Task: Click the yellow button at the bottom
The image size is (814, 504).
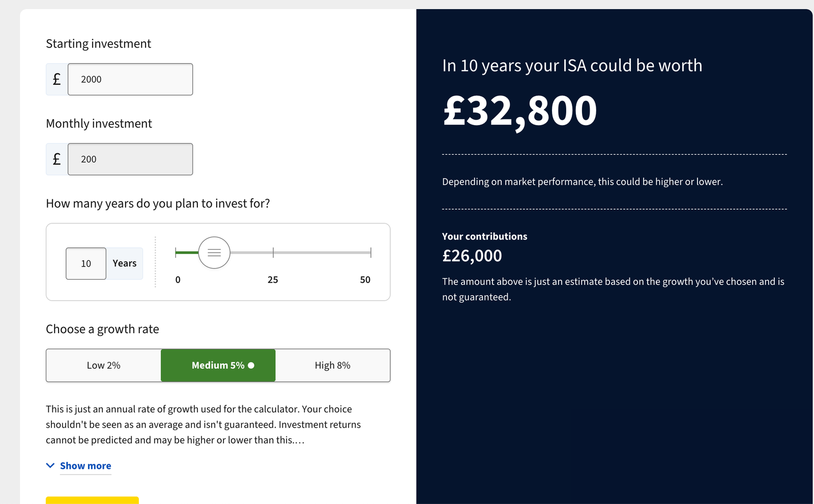Action: tap(92, 501)
